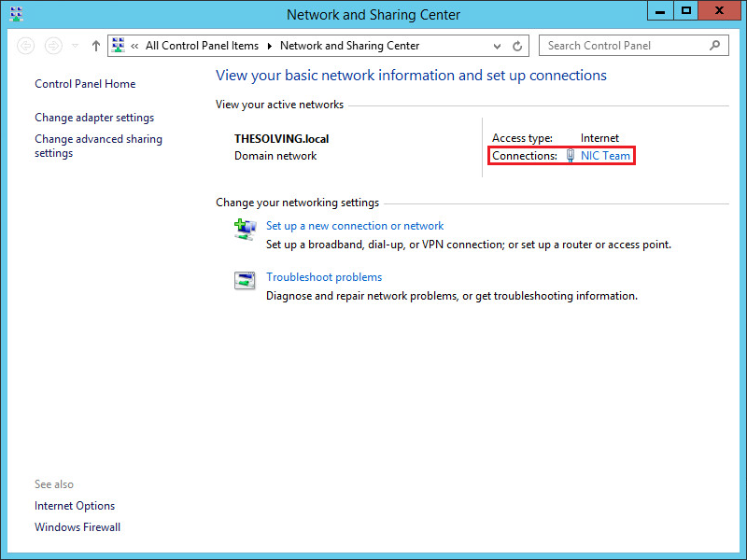747x560 pixels.
Task: Go up one level with the Up arrow
Action: [96, 46]
